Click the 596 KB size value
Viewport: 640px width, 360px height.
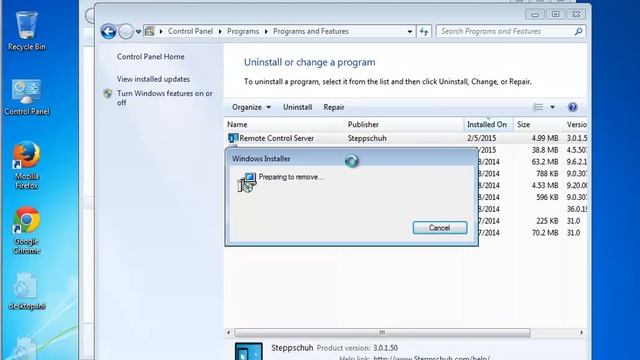[547, 197]
